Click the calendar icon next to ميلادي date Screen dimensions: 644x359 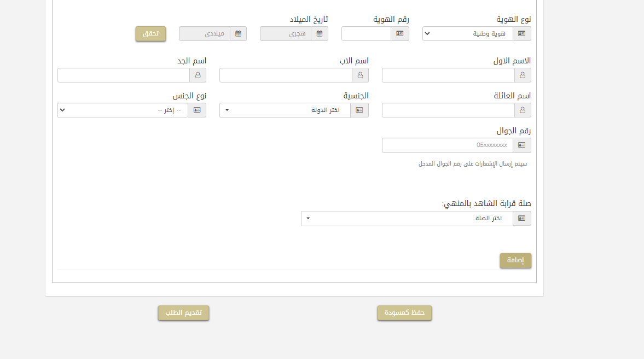pyautogui.click(x=239, y=34)
